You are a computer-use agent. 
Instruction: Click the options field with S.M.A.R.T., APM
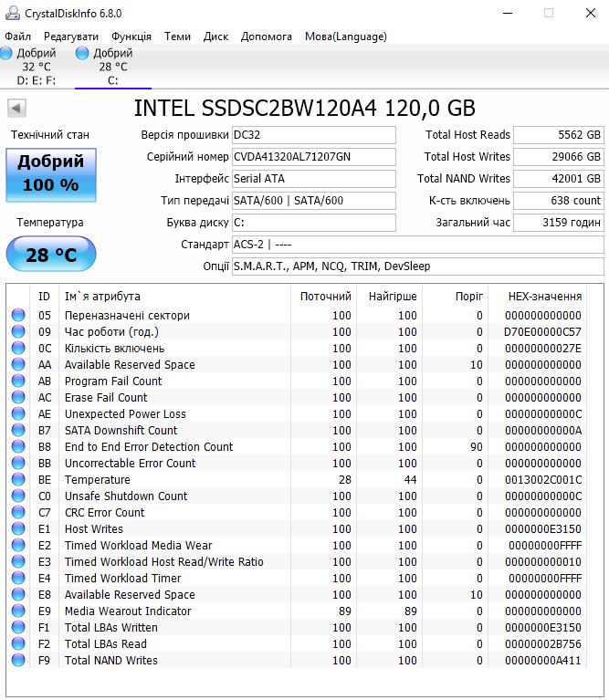[417, 266]
